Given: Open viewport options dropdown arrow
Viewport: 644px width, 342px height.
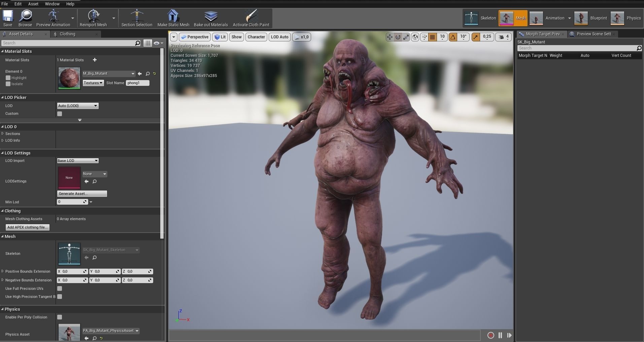Looking at the screenshot, I should 174,37.
